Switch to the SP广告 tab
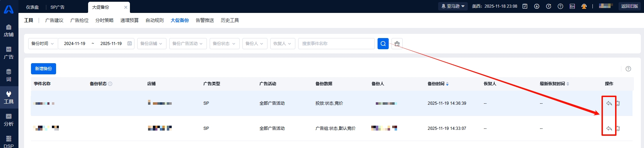The image size is (644, 148). (57, 7)
